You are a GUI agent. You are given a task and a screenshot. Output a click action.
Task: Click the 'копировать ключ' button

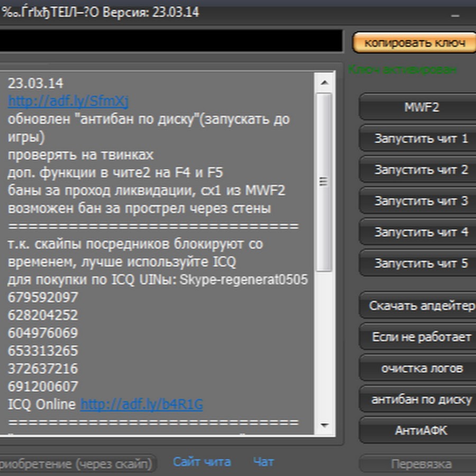coord(414,43)
